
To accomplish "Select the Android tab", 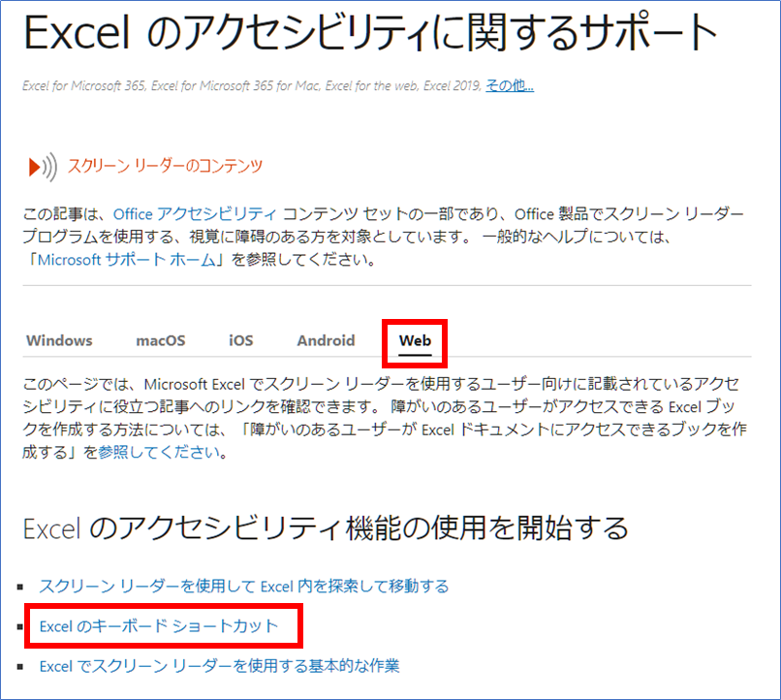I will (x=326, y=340).
